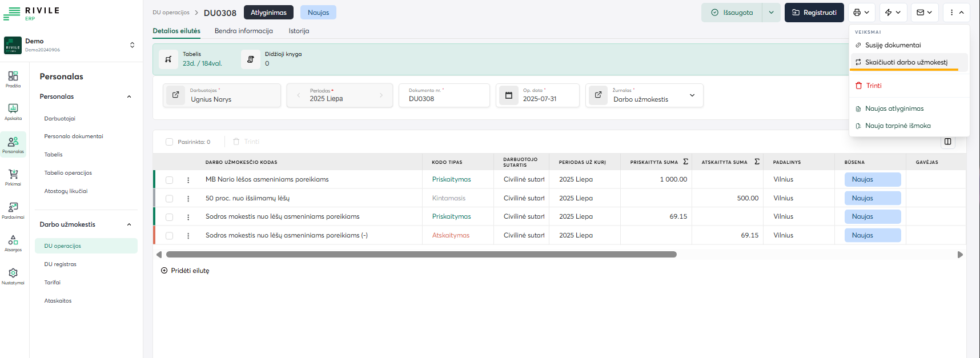Select Skaičiuoti darbo užmokestį menu item
This screenshot has height=358, width=980.
(906, 62)
